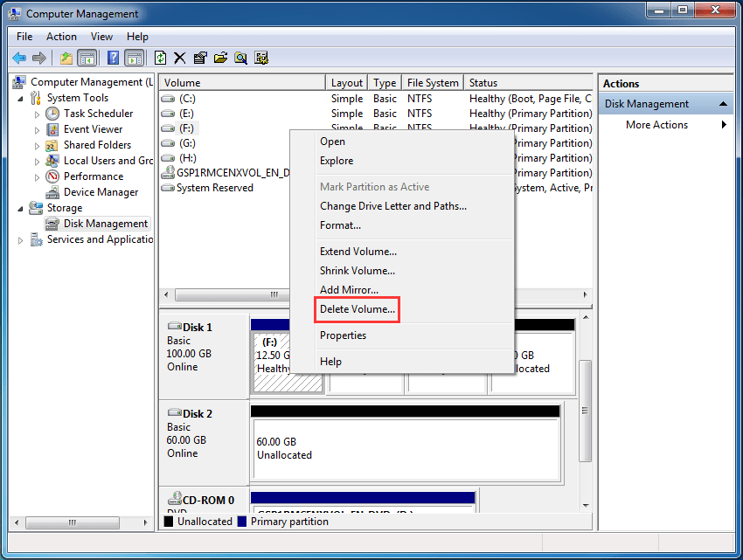Expand the More Actions submenu arrow

tap(724, 125)
